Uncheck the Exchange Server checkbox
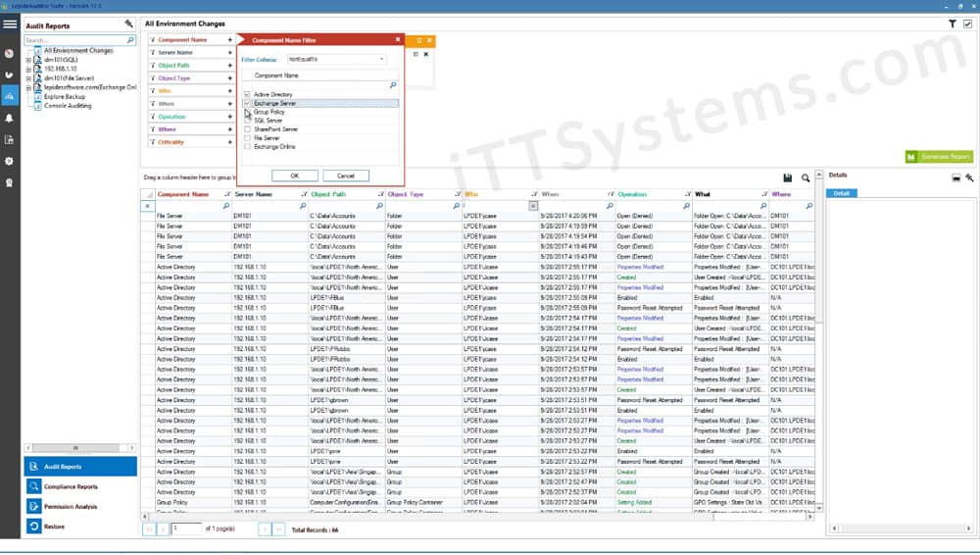Viewport: 980px width, 555px height. point(248,103)
